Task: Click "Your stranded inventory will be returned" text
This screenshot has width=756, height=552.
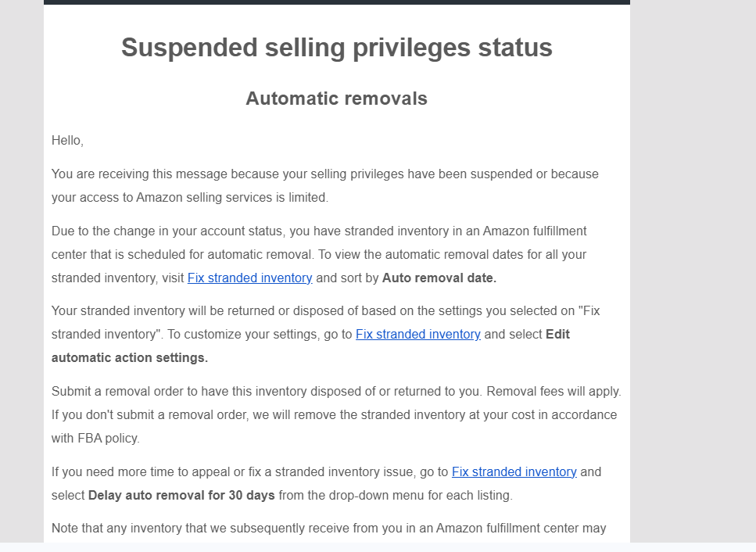Action: pos(170,311)
